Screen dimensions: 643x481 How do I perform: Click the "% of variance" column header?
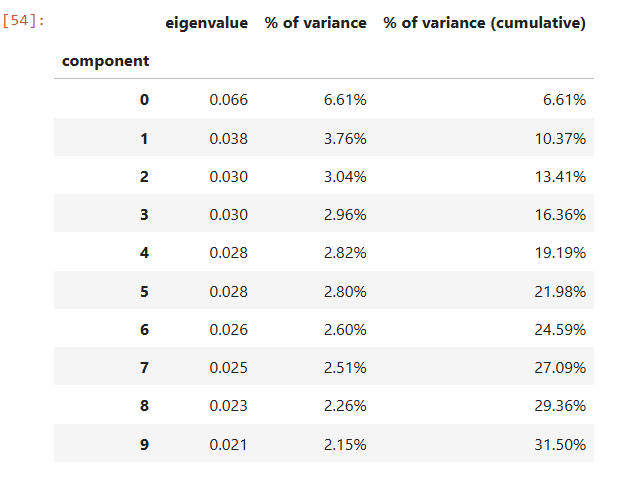pos(315,22)
